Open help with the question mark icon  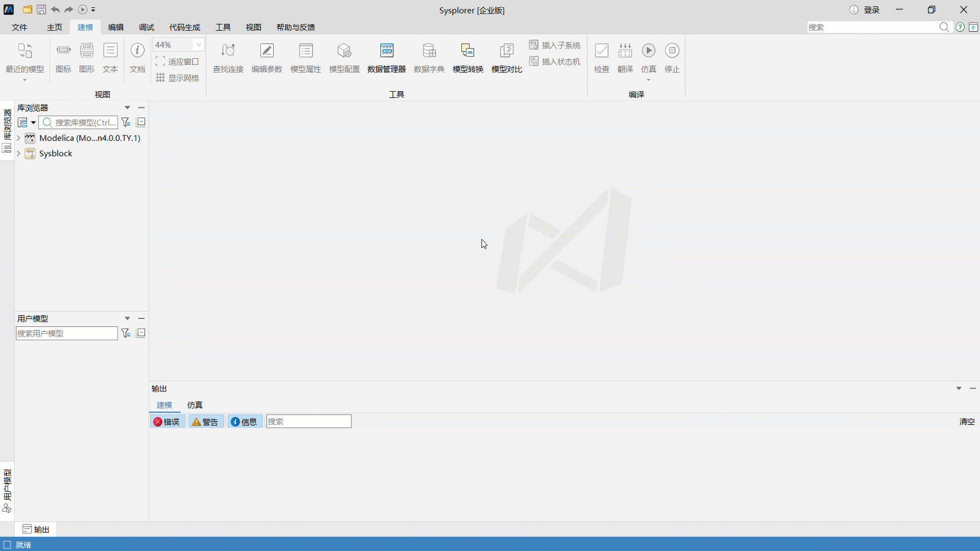click(960, 27)
